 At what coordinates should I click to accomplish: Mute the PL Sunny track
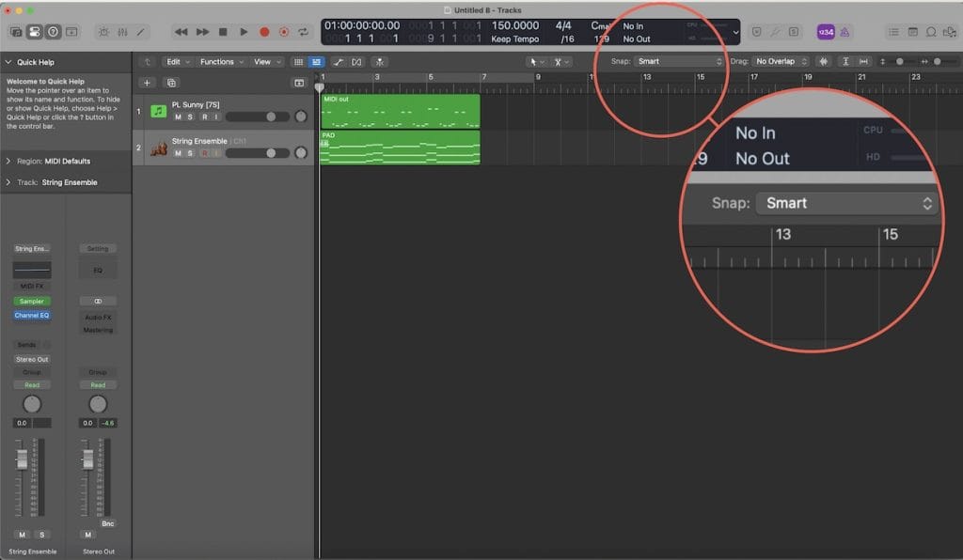[x=178, y=117]
